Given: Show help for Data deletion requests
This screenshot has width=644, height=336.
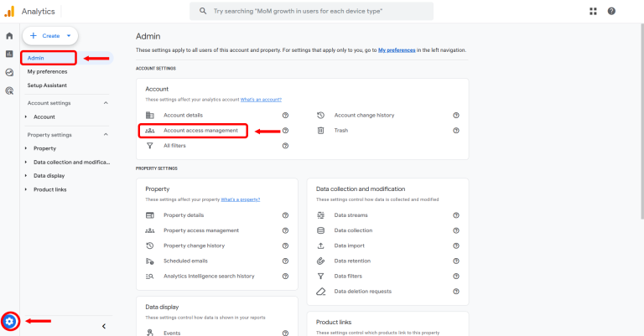Looking at the screenshot, I should click(456, 292).
